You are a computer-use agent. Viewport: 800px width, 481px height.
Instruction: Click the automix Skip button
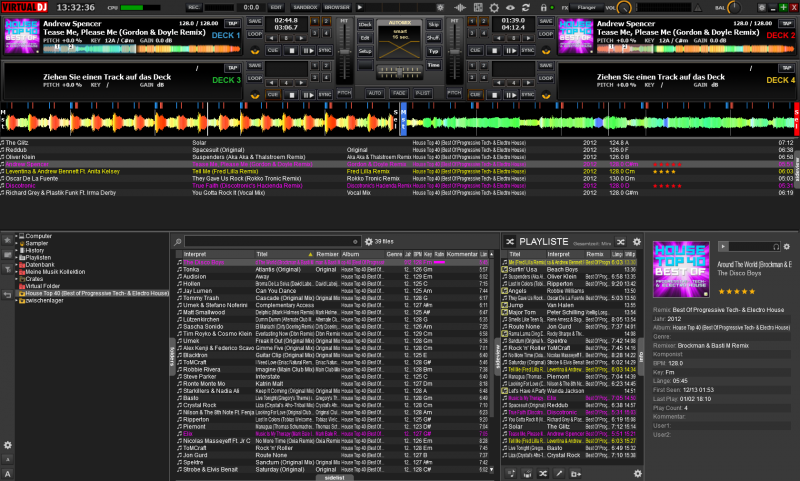434,24
